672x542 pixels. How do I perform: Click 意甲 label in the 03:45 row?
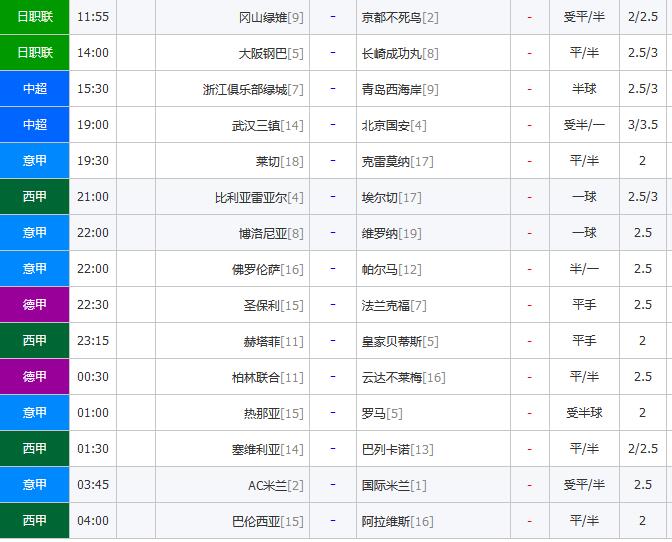pyautogui.click(x=35, y=485)
